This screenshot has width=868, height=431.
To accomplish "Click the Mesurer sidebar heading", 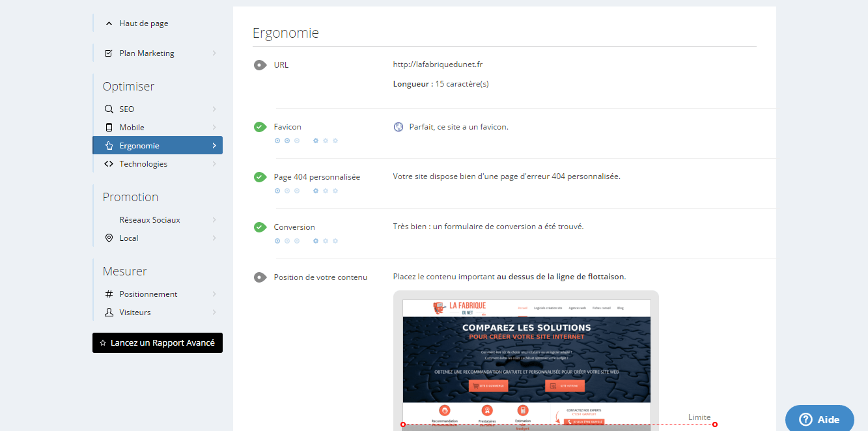I will tap(124, 271).
